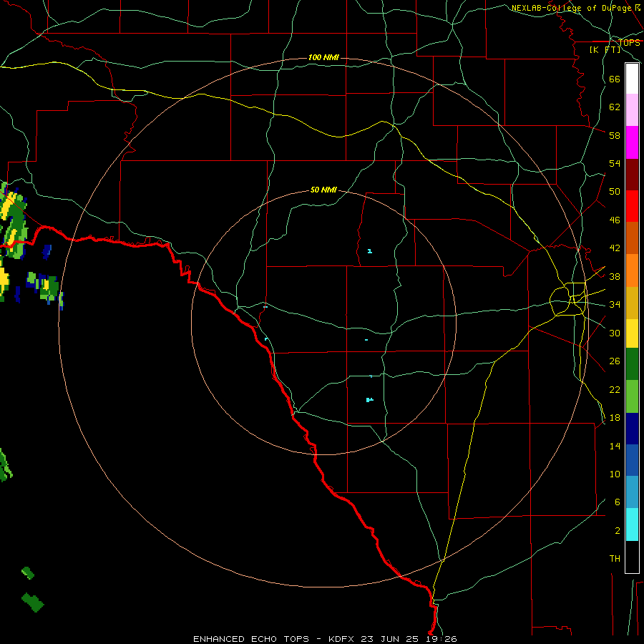
Task: Click the 23 JUN 25 date
Action: click(390, 639)
